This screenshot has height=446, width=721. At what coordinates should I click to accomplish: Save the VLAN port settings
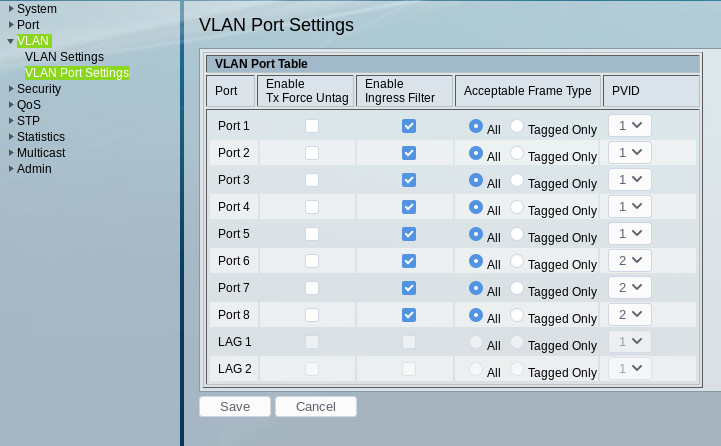tap(235, 407)
